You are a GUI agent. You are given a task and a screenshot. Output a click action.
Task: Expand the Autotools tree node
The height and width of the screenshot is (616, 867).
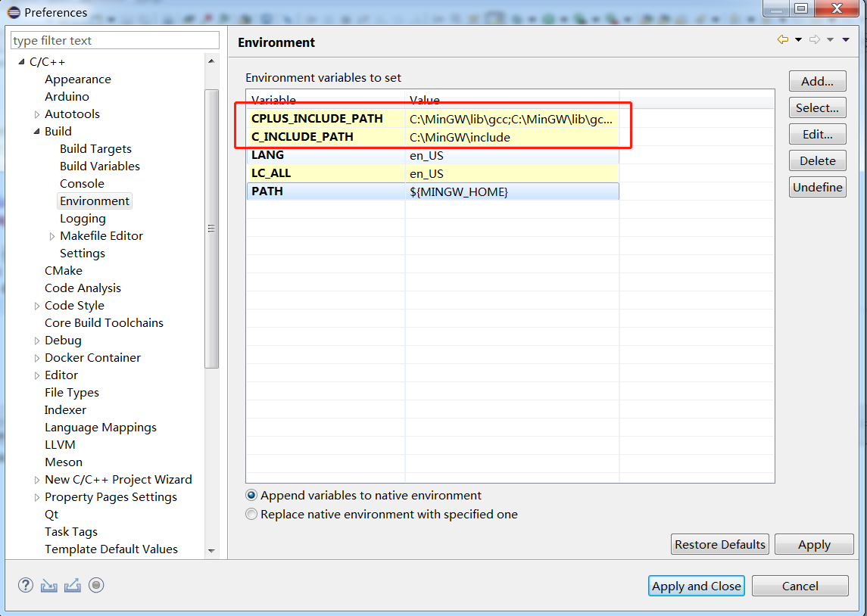coord(37,114)
